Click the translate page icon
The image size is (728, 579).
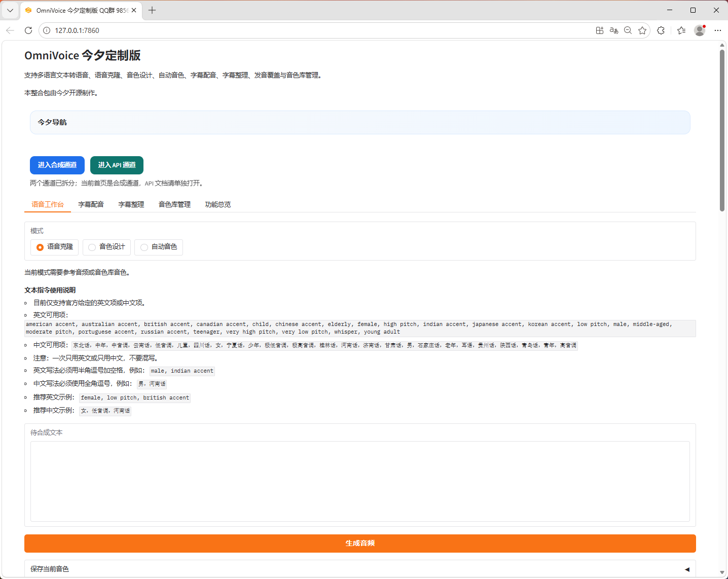click(x=614, y=30)
